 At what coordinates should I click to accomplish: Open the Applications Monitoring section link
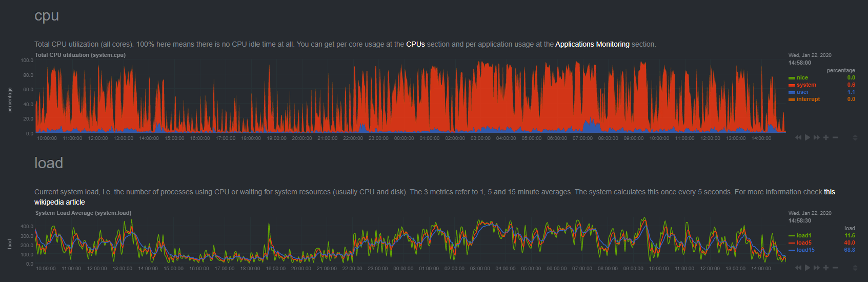tap(592, 45)
